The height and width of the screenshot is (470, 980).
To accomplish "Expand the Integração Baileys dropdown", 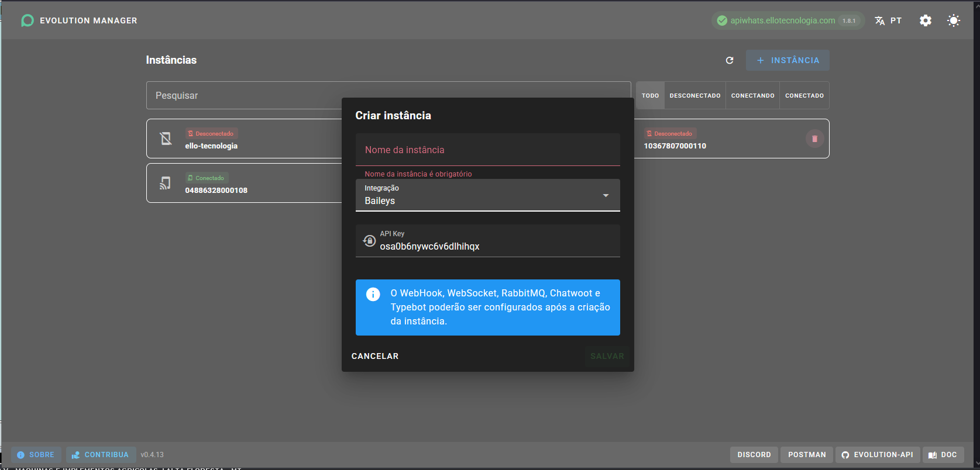I will pos(488,195).
